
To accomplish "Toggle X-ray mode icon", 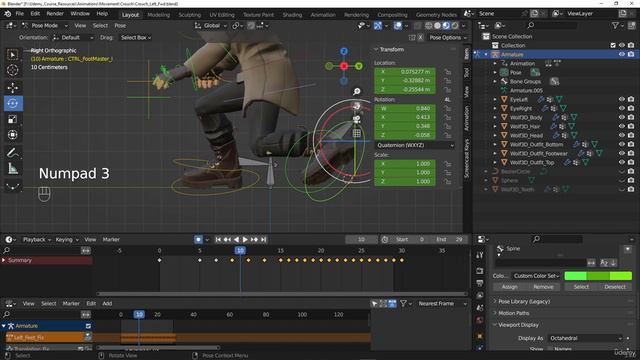I will (417, 25).
